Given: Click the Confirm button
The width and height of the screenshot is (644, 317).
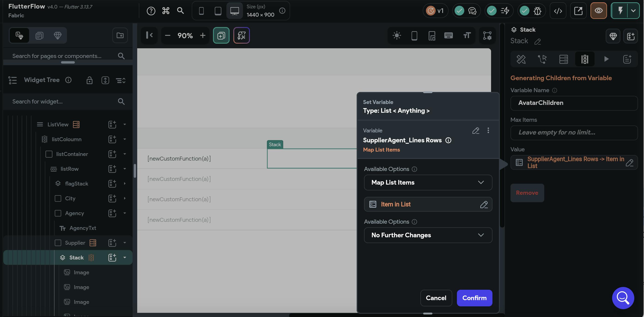Looking at the screenshot, I should [x=474, y=298].
